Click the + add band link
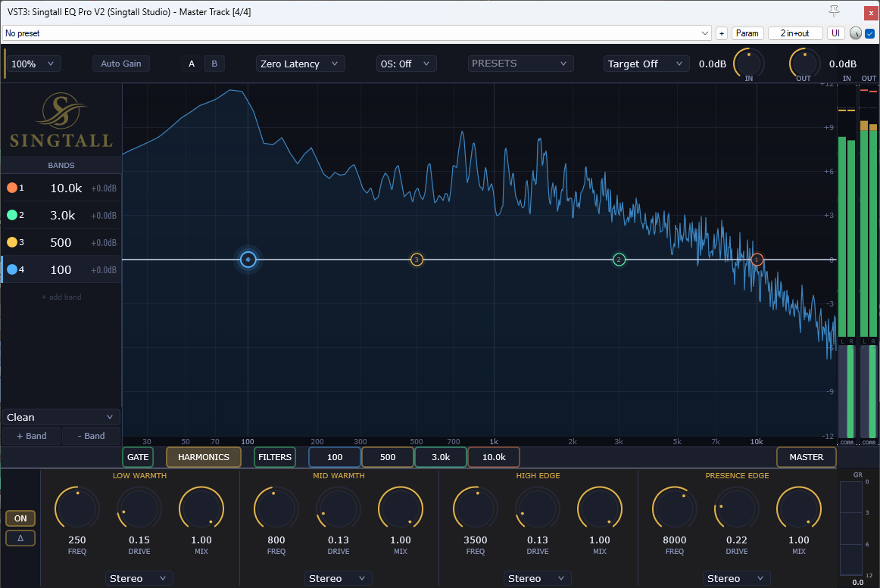This screenshot has width=880, height=588. [61, 297]
